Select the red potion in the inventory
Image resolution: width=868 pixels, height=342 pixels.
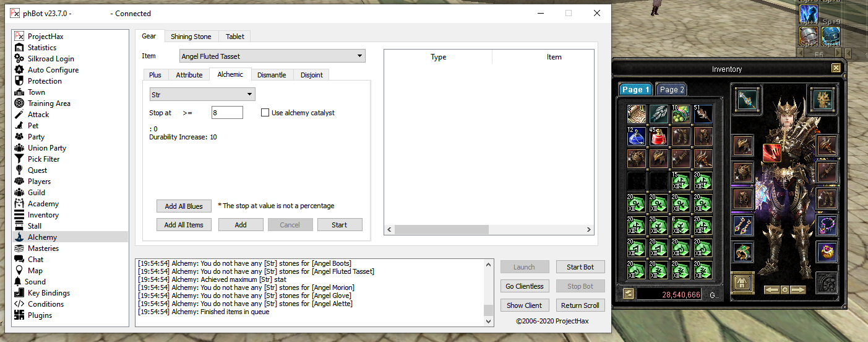pyautogui.click(x=660, y=136)
